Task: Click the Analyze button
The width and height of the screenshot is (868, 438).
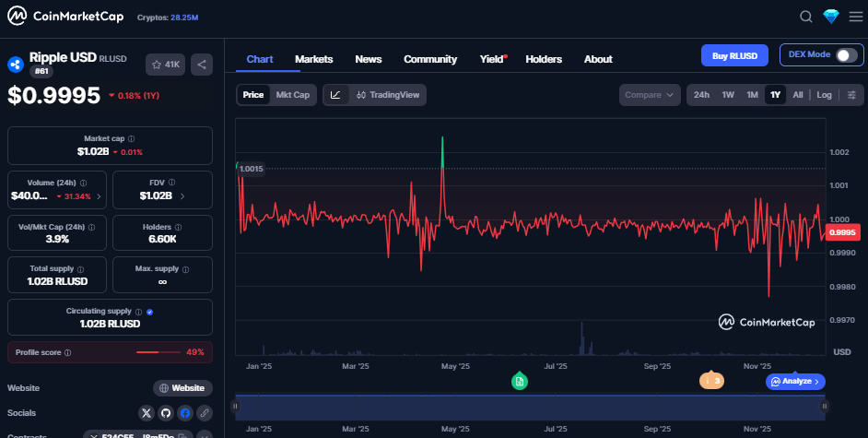Action: [795, 381]
